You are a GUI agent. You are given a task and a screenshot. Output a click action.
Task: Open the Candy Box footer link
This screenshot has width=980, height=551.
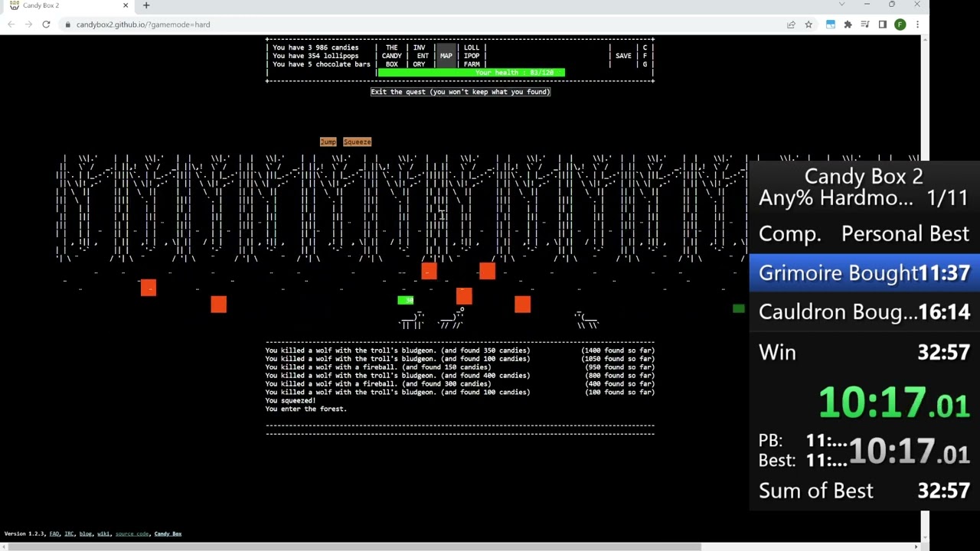click(168, 533)
